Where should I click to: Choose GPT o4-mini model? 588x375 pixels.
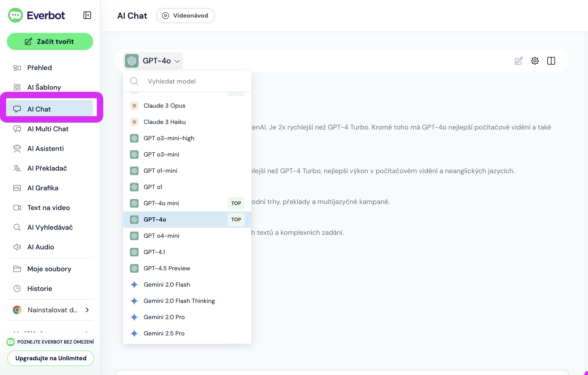187,236
